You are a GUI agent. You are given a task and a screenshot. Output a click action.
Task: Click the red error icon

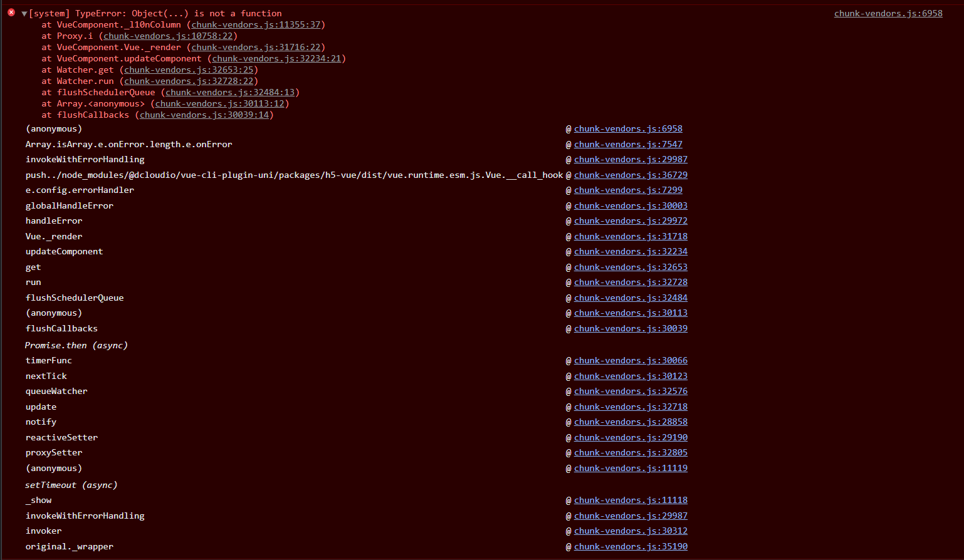point(11,13)
